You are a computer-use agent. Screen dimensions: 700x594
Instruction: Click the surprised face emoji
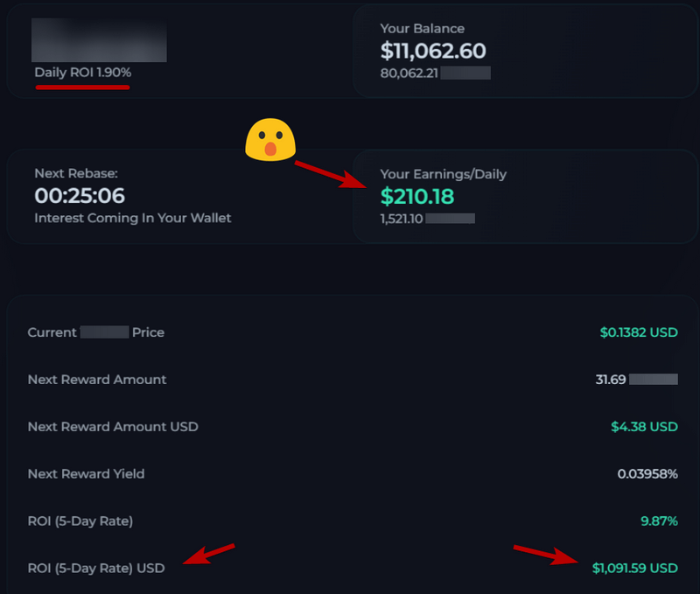tap(270, 139)
